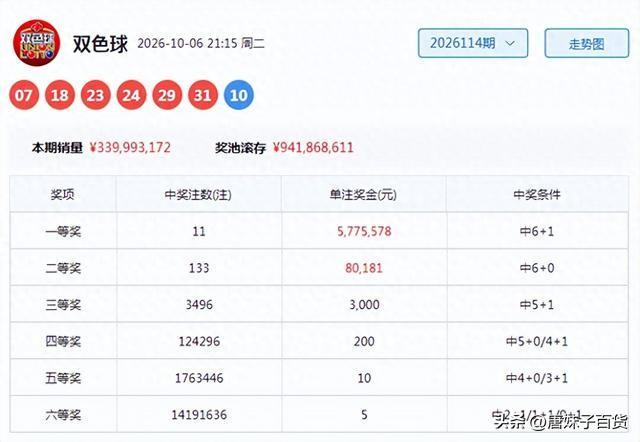Click red ball number 29

167,95
